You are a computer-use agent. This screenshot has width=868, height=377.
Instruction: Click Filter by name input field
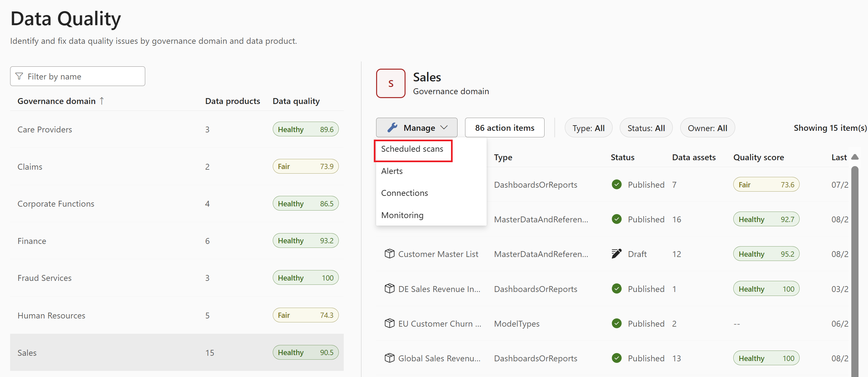78,77
